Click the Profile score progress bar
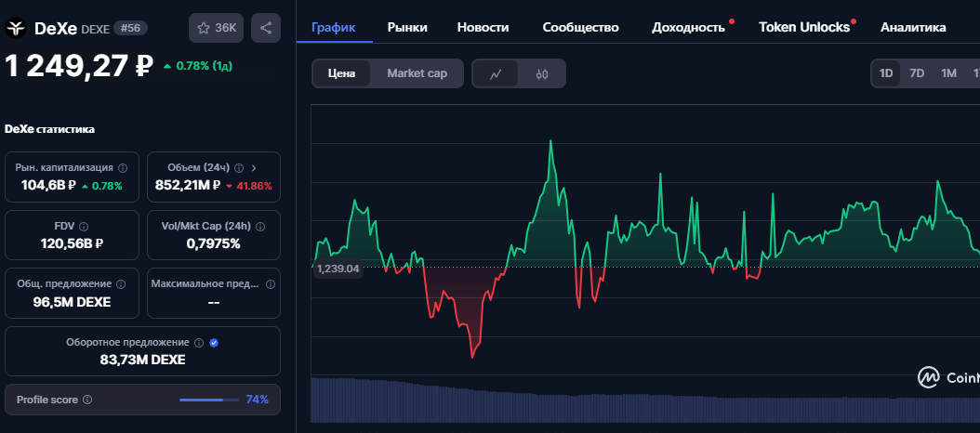 pos(209,400)
